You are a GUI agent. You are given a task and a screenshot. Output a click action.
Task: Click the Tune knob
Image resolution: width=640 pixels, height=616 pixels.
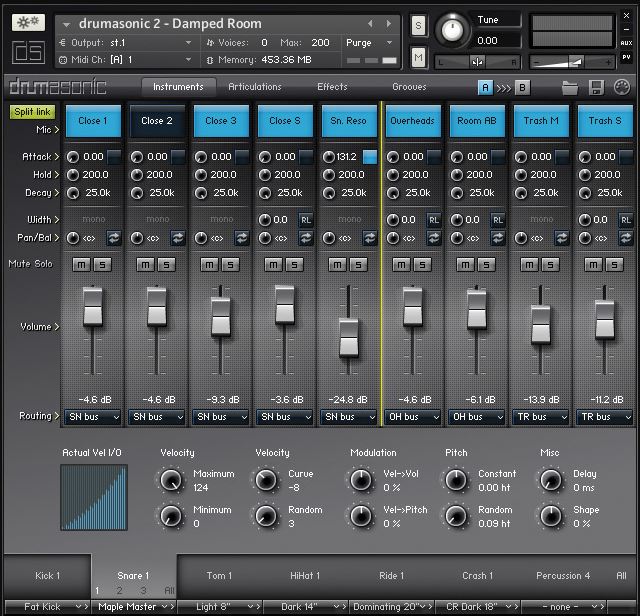coord(452,30)
